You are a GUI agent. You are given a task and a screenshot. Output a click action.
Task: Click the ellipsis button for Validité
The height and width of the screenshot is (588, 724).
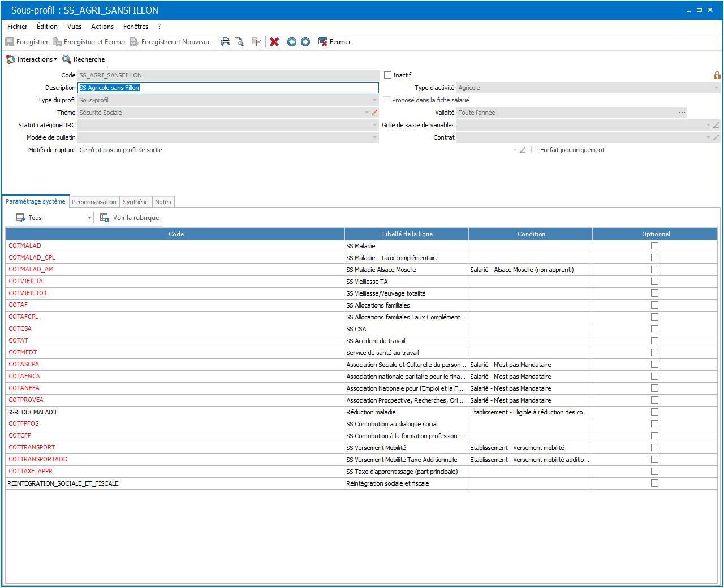(x=682, y=113)
